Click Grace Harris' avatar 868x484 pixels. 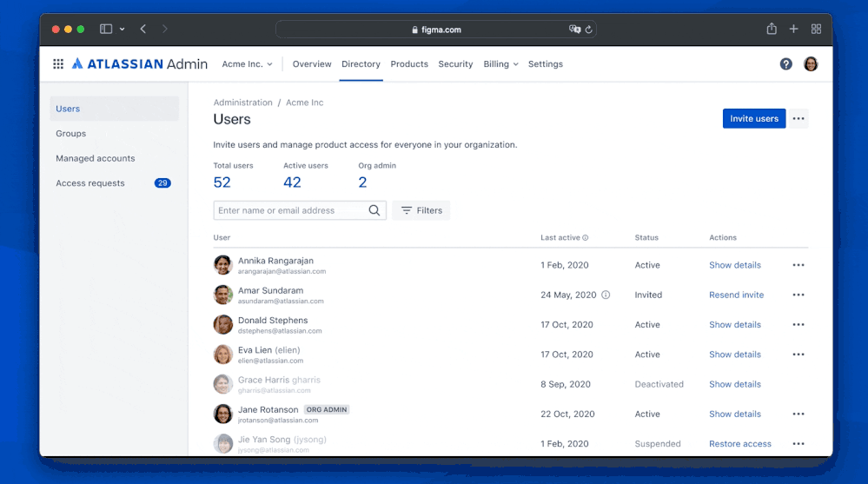tap(223, 384)
